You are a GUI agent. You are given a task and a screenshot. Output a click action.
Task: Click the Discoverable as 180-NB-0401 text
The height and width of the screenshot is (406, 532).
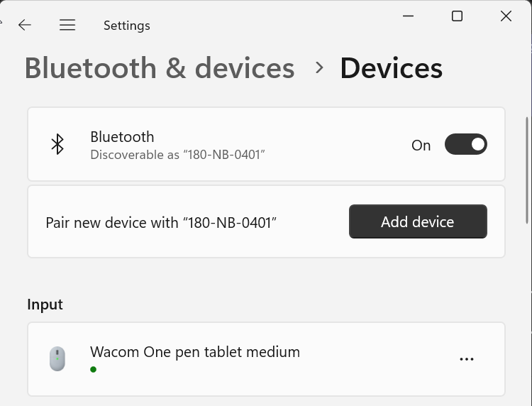(x=177, y=155)
